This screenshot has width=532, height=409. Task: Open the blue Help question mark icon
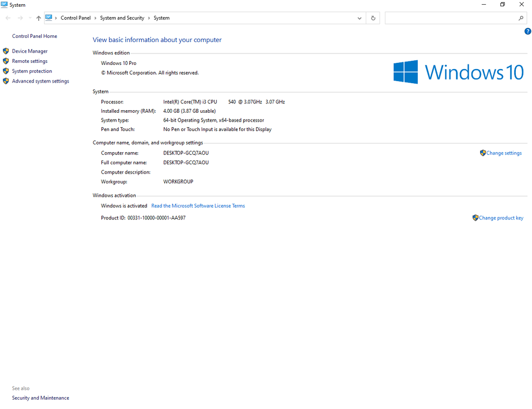(x=528, y=32)
